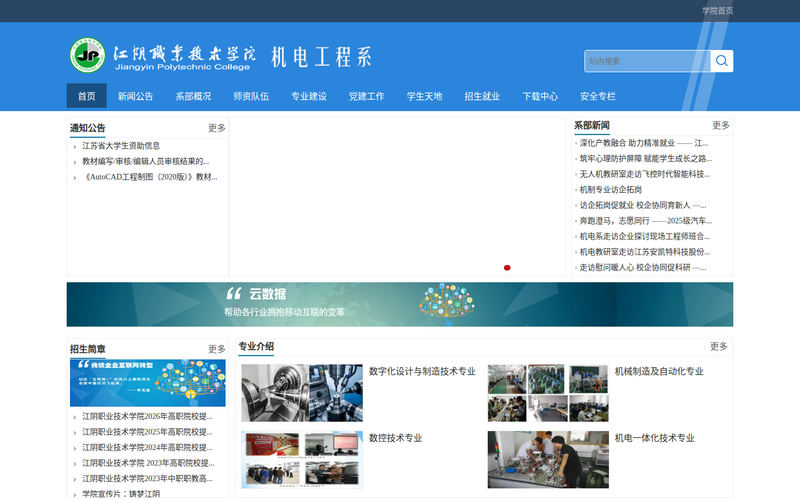This screenshot has height=500, width=800.
Task: Select the 首页 navigation tab
Action: tap(87, 96)
